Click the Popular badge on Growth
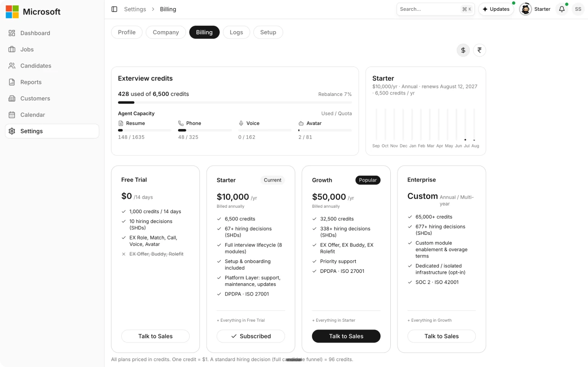The width and height of the screenshot is (588, 367). [368, 180]
